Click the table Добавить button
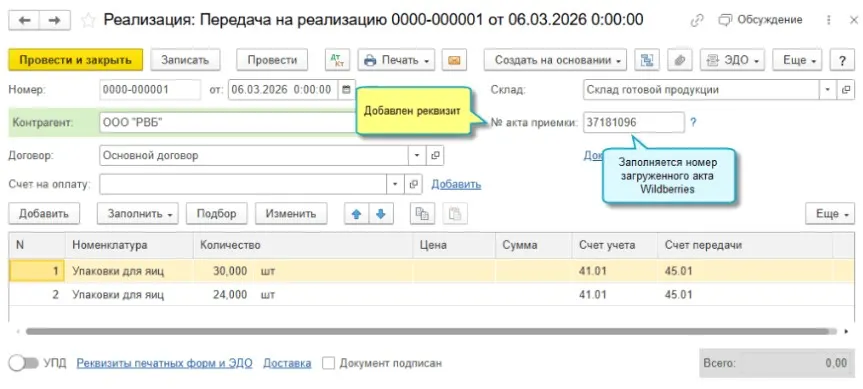863x389 pixels. (x=44, y=214)
